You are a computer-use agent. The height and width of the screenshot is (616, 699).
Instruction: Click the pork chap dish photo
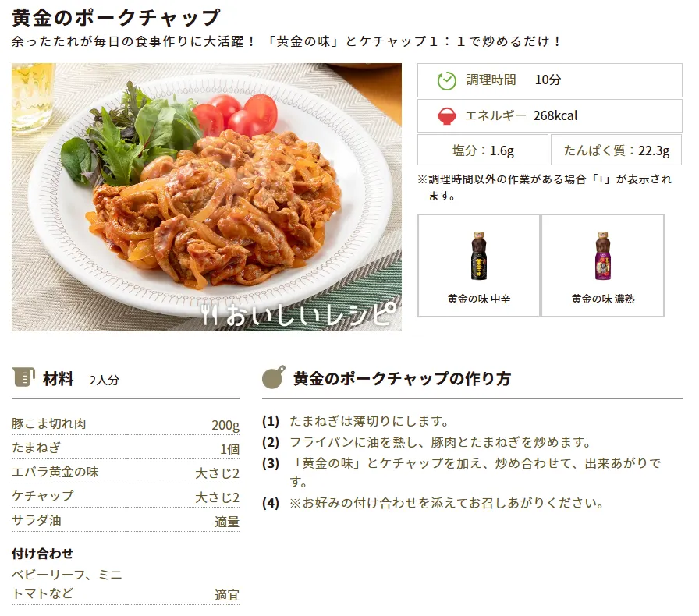click(x=207, y=197)
